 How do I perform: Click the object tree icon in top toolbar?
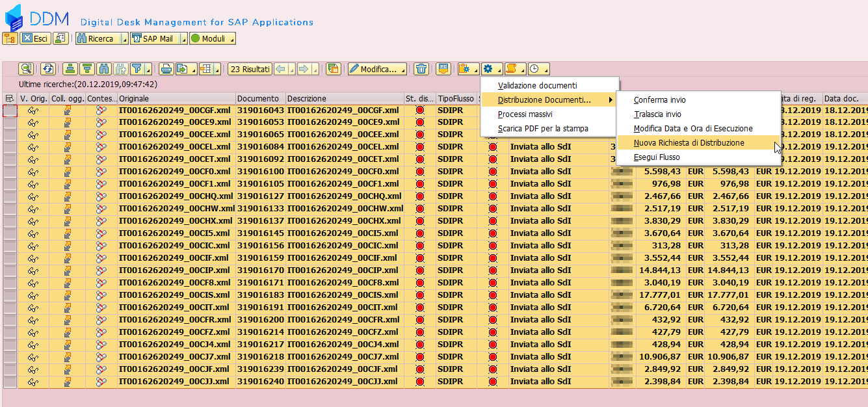(10, 38)
